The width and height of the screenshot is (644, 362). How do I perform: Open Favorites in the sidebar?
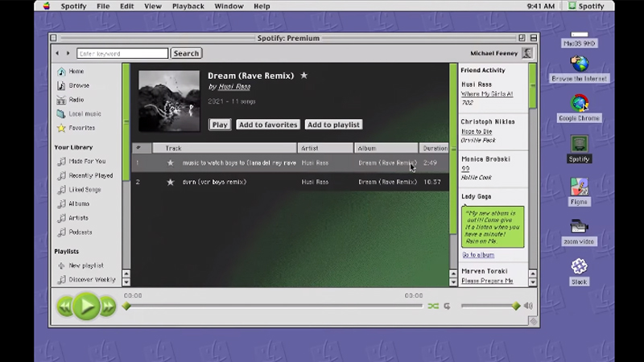coord(76,128)
